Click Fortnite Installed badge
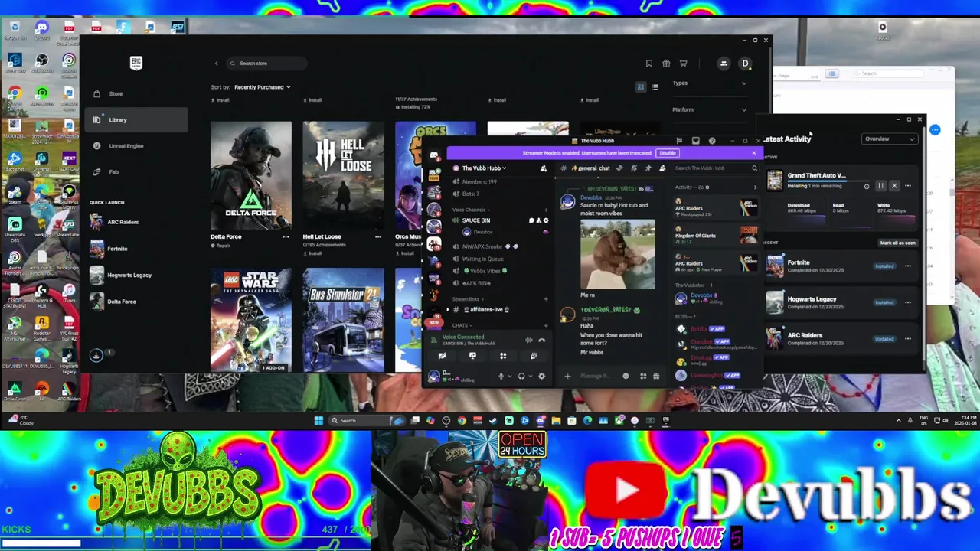This screenshot has height=551, width=980. pyautogui.click(x=884, y=266)
